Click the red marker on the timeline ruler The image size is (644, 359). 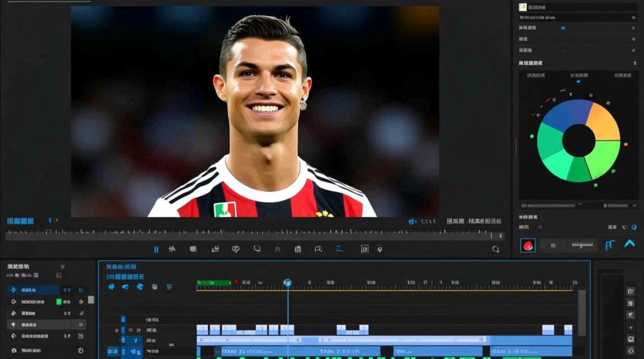[x=236, y=282]
